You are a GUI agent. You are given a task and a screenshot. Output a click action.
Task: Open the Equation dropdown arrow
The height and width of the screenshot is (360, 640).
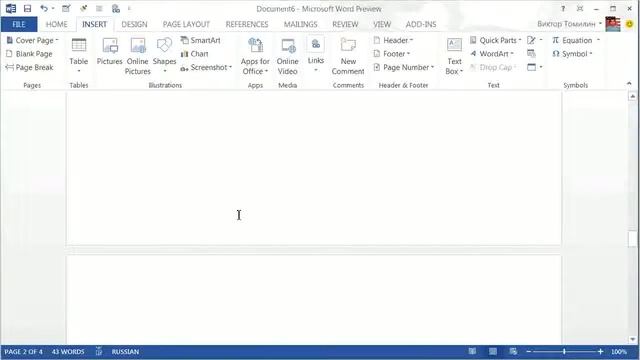[598, 40]
